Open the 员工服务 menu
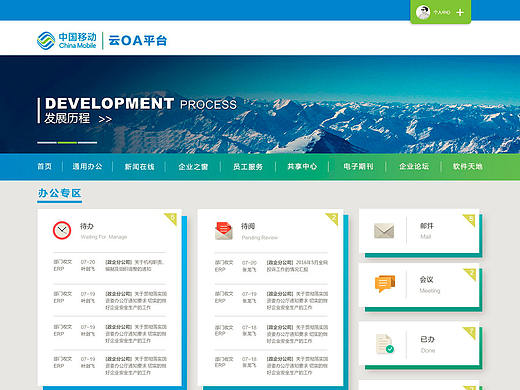The width and height of the screenshot is (520, 390). click(x=248, y=167)
